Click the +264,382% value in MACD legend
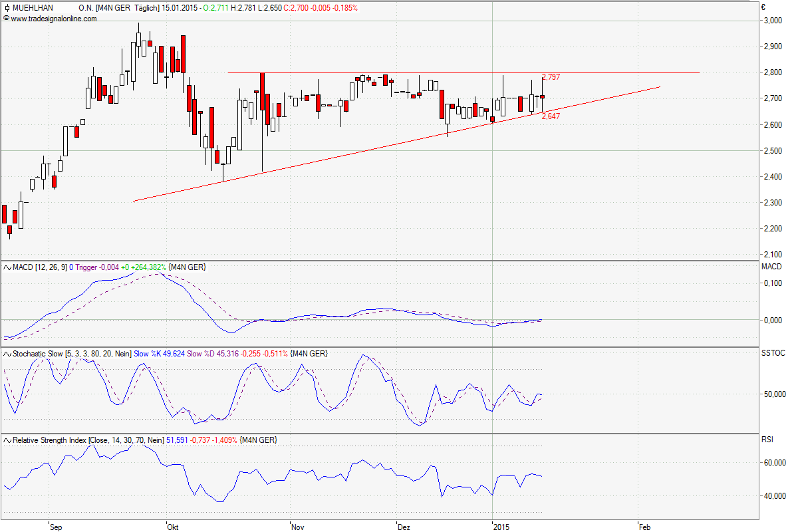 149,267
